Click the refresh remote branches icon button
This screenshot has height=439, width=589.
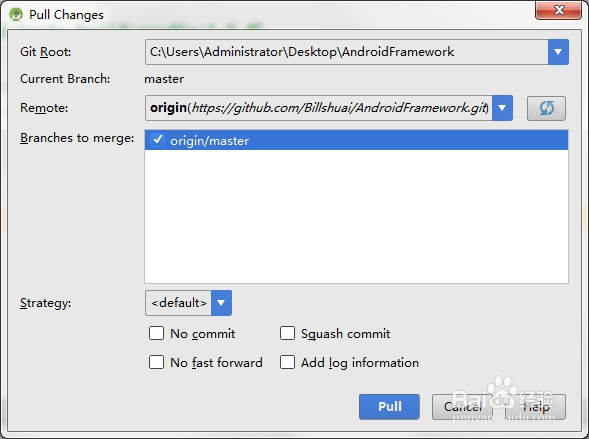coord(546,109)
